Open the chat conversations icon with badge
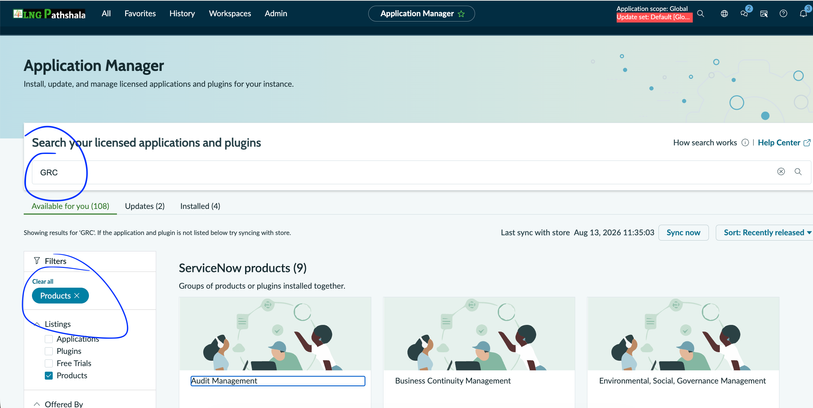The height and width of the screenshot is (408, 813). tap(745, 13)
